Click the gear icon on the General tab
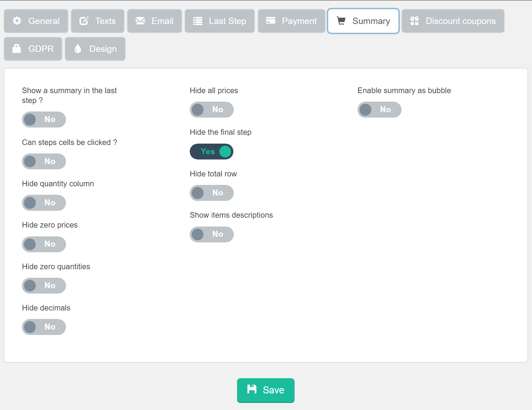Screen dimensions: 532x410 (17, 21)
